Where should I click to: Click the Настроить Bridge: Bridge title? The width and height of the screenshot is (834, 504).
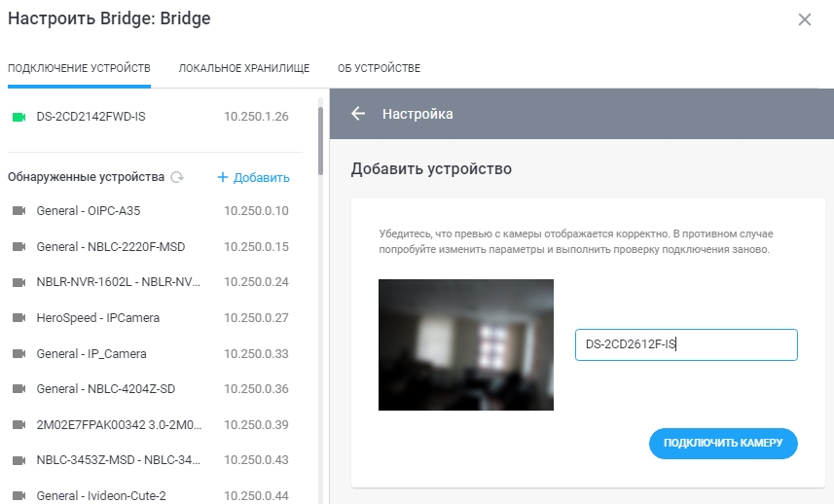[109, 18]
